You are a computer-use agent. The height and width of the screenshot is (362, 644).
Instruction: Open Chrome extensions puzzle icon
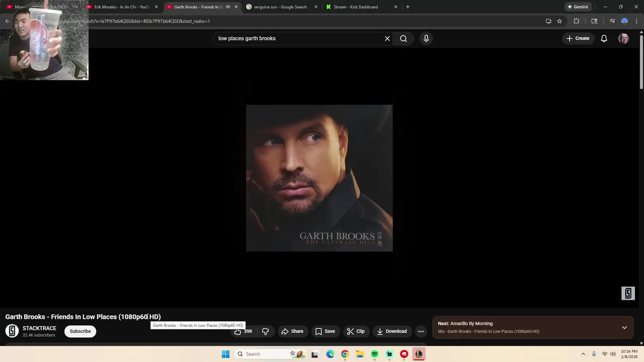[577, 21]
